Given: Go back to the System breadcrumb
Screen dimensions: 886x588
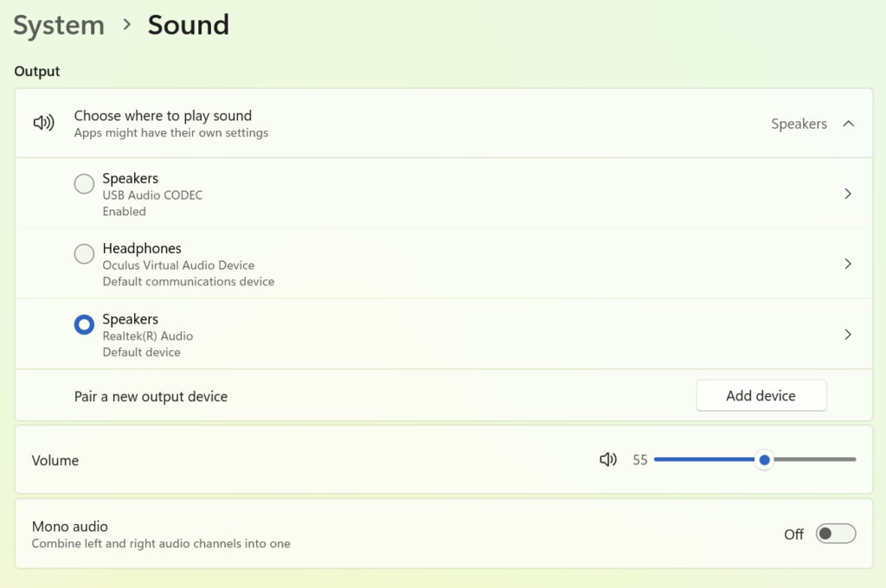Looking at the screenshot, I should click(59, 25).
